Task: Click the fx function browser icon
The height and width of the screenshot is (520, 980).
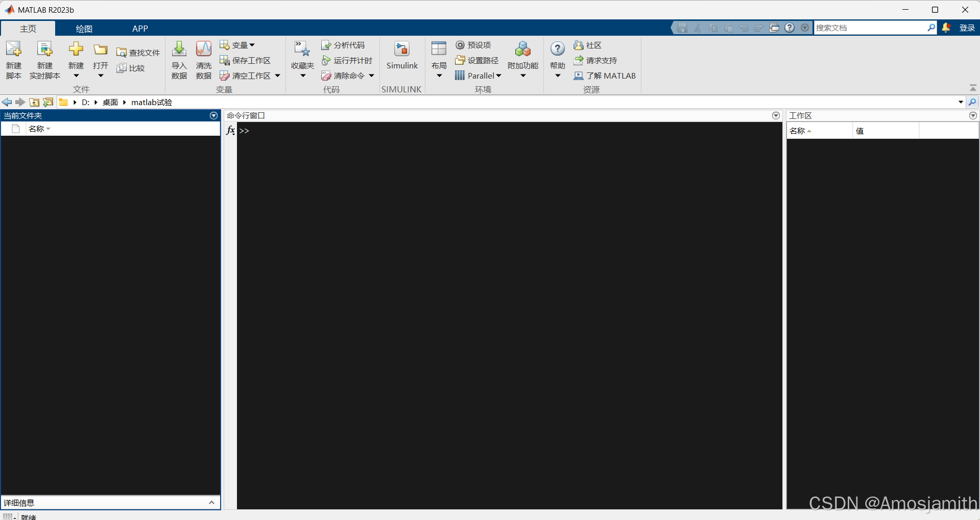Action: point(231,130)
